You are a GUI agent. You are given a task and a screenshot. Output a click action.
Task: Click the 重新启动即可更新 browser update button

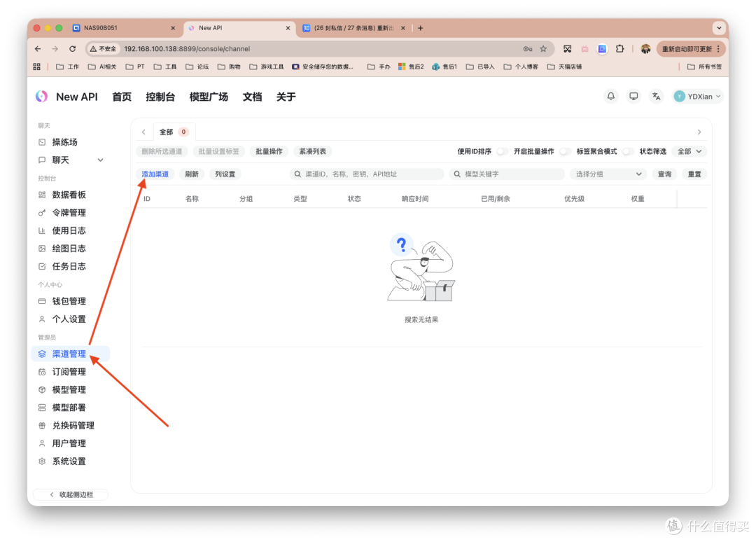pos(691,49)
